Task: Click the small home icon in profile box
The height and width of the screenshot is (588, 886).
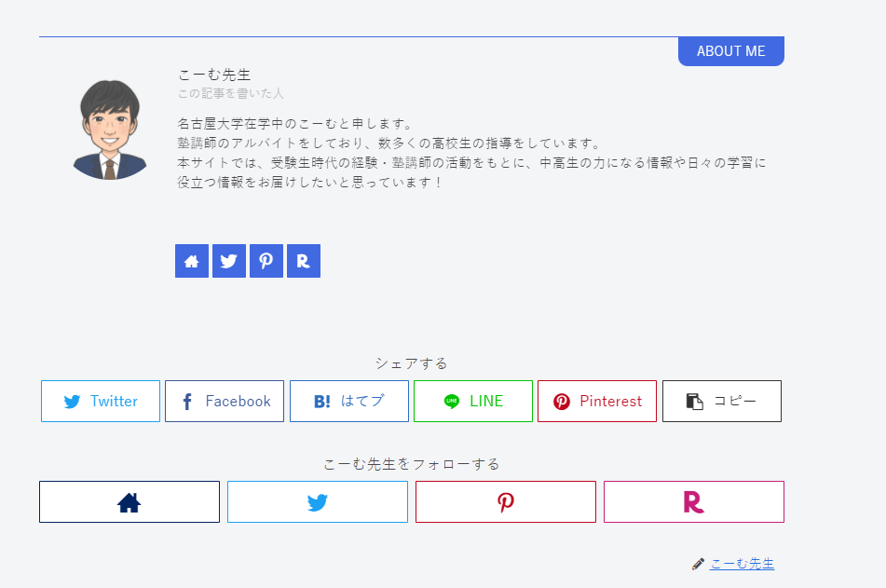Action: tap(192, 261)
